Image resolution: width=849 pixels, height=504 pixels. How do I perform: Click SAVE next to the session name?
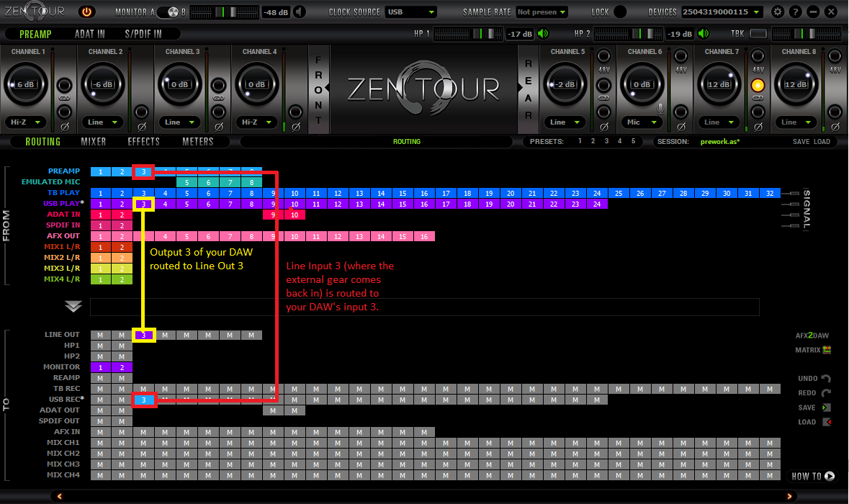[801, 142]
